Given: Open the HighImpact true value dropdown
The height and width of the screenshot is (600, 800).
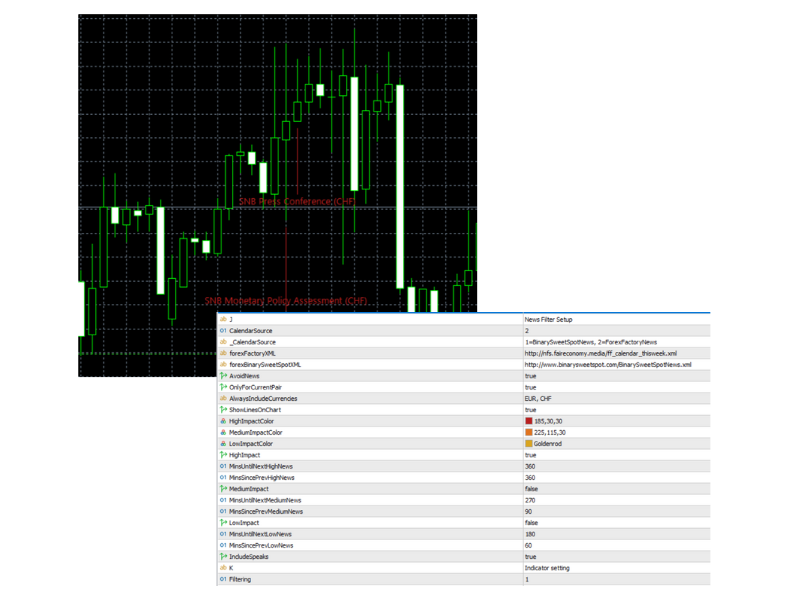Looking at the screenshot, I should click(x=531, y=455).
